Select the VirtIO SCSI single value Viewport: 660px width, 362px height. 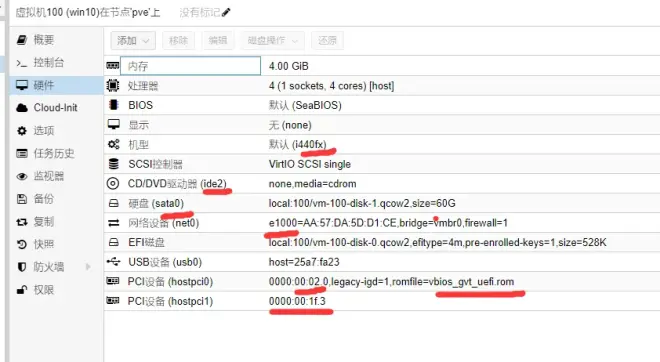(310, 164)
